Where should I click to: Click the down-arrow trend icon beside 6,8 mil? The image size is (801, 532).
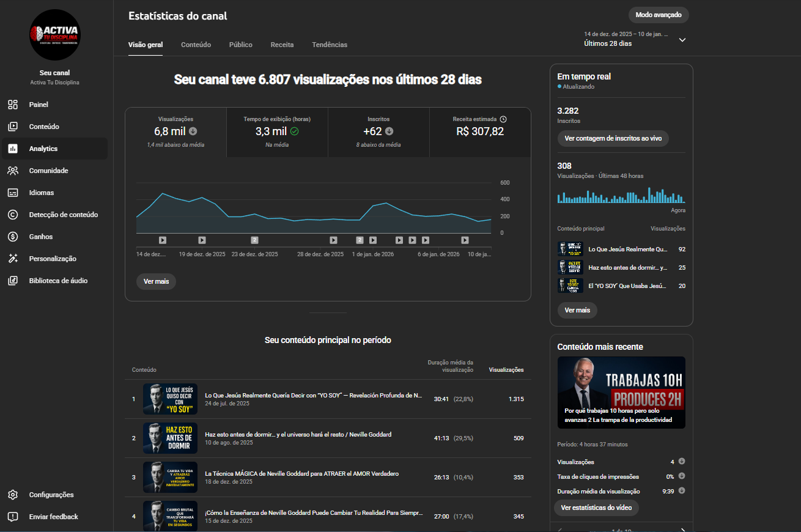[193, 131]
